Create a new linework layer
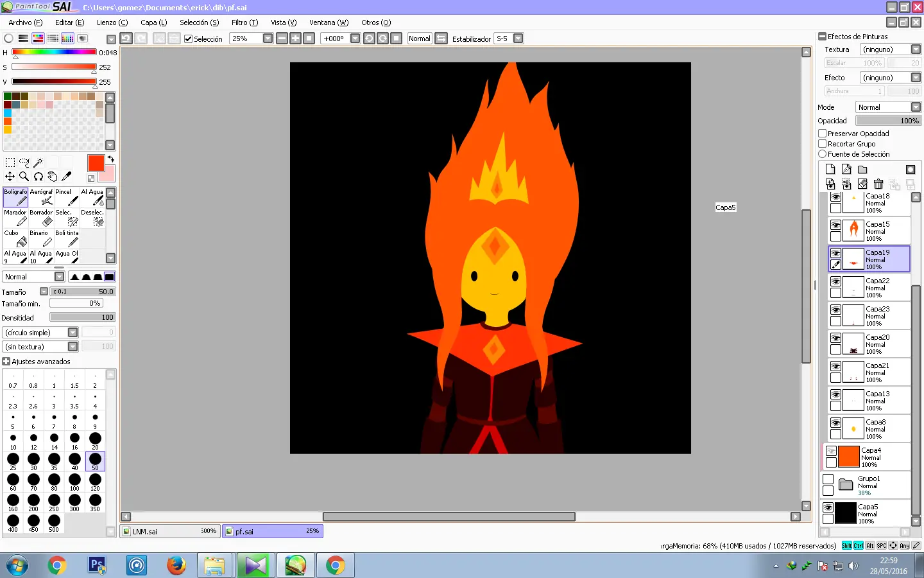Screen dimensions: 924x578 click(846, 170)
